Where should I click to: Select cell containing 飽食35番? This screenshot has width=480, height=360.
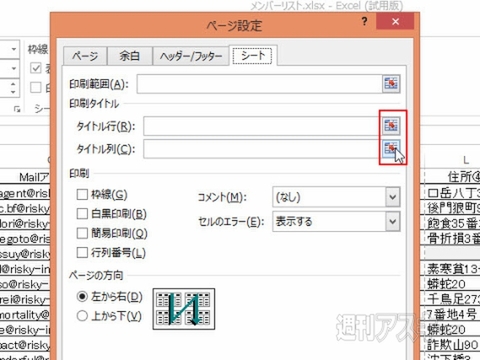(x=453, y=223)
